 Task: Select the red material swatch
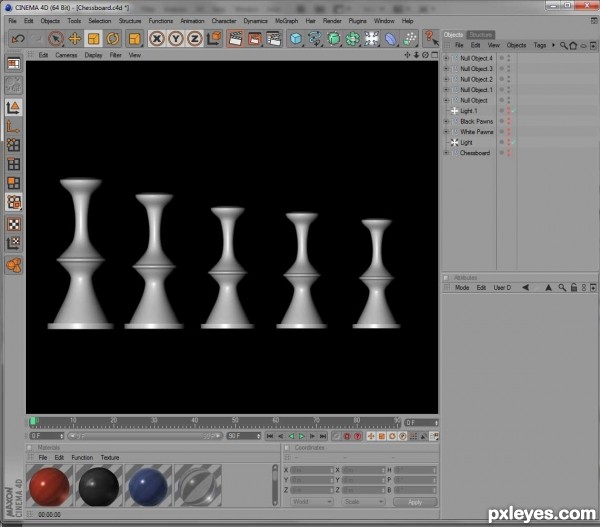(49, 486)
